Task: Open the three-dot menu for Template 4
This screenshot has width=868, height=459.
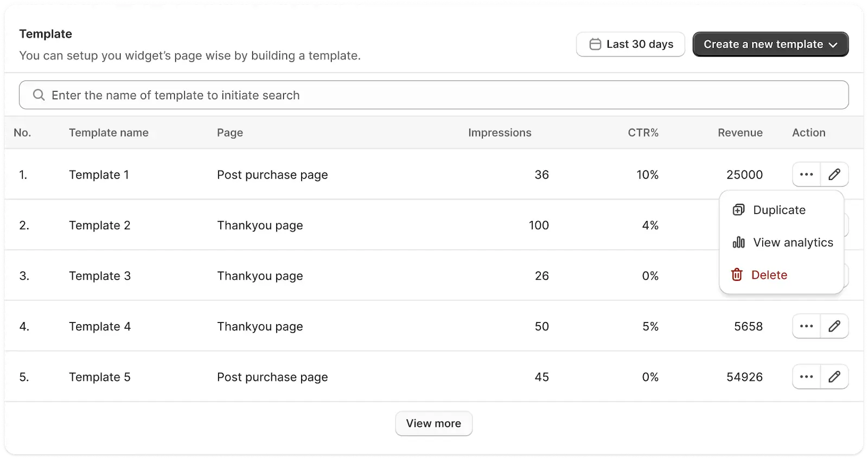Action: tap(806, 326)
